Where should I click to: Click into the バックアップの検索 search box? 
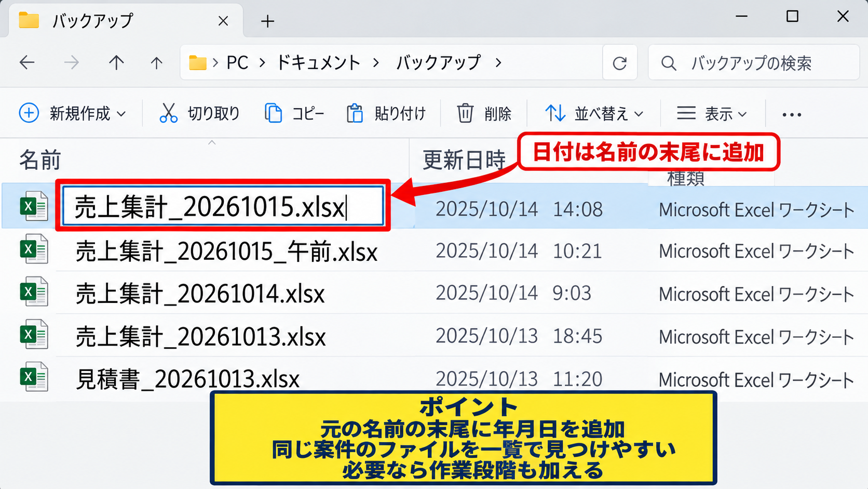click(x=754, y=63)
